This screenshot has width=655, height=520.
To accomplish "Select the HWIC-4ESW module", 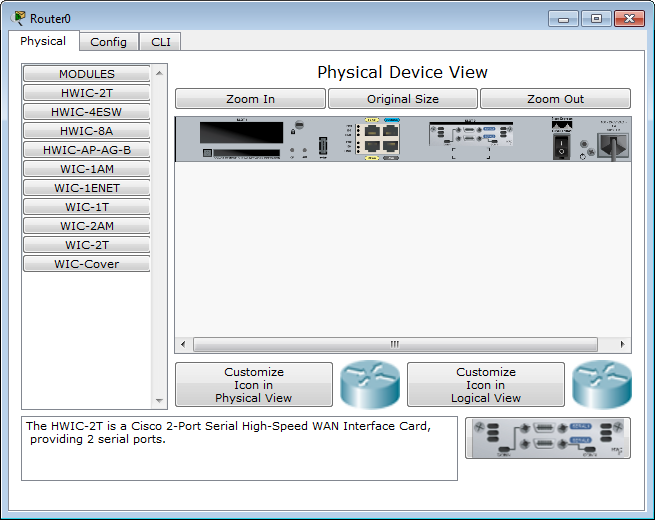I will tap(87, 112).
